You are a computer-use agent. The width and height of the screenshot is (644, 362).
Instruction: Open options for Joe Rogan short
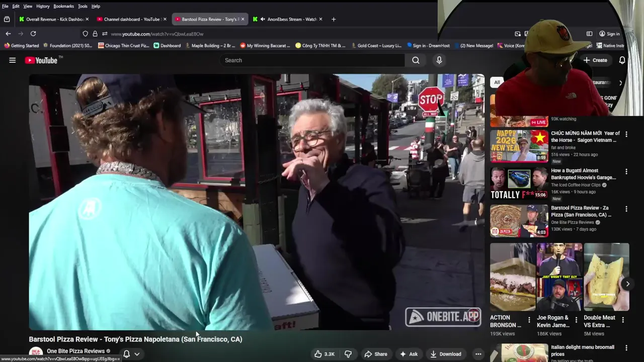tap(576, 320)
